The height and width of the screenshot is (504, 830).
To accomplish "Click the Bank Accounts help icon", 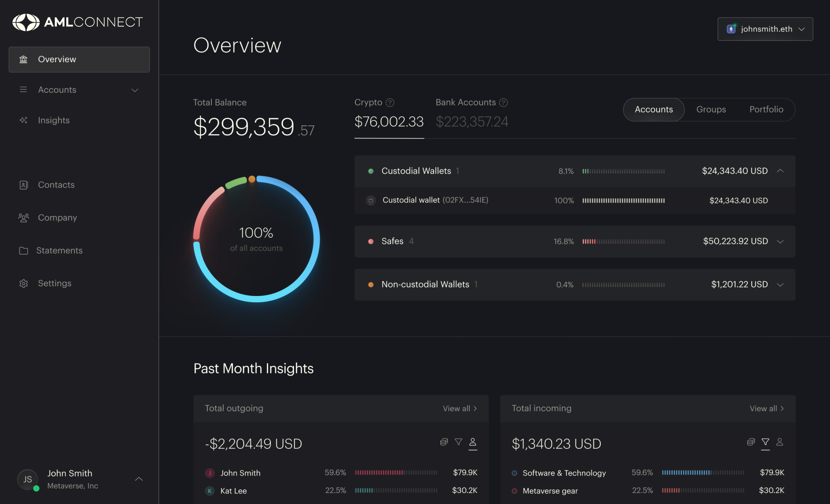I will click(504, 103).
